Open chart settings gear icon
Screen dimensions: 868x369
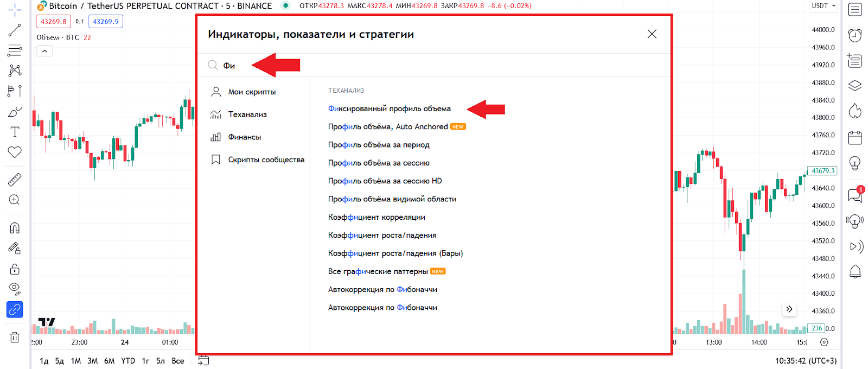tap(824, 342)
